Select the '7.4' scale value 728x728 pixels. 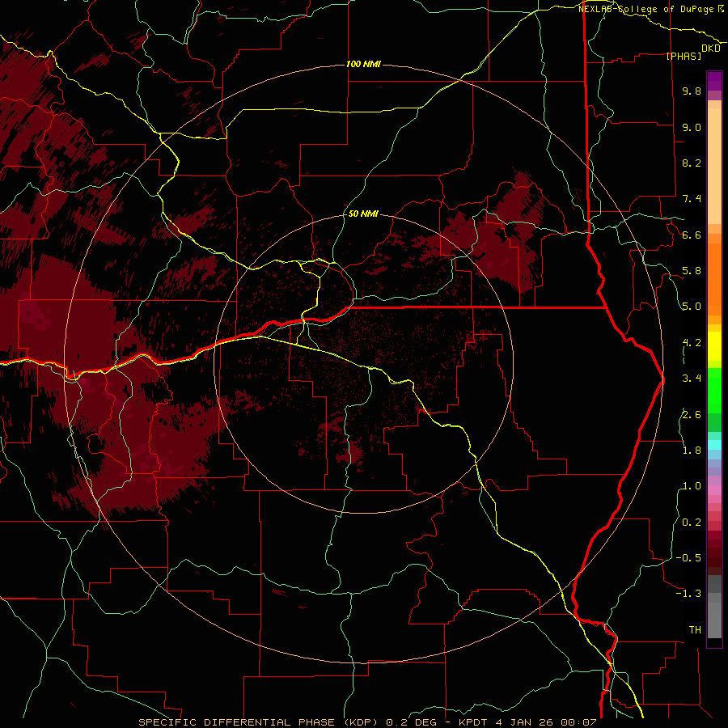click(x=692, y=199)
